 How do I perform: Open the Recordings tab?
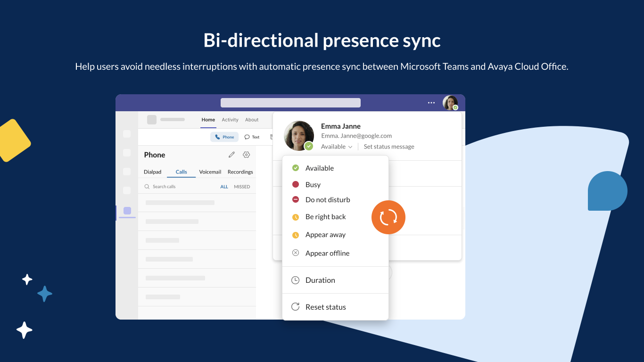tap(240, 172)
